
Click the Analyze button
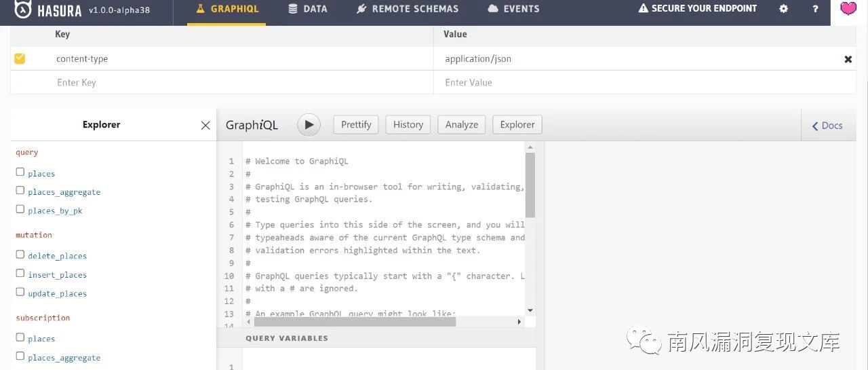(x=462, y=124)
